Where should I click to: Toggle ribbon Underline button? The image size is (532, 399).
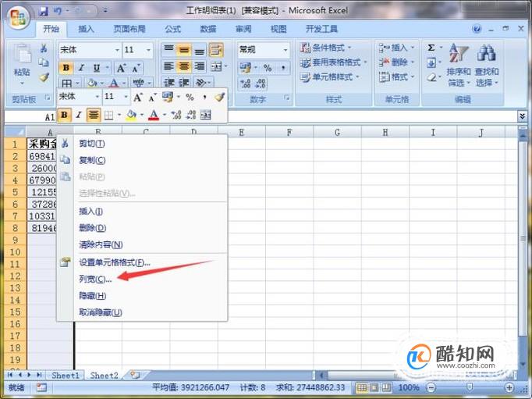[97, 68]
